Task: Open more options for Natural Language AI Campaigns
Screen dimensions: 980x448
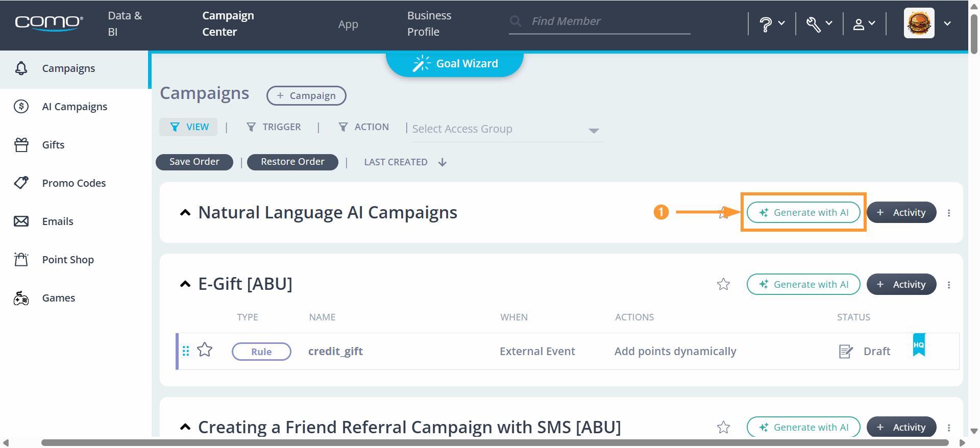Action: point(949,213)
